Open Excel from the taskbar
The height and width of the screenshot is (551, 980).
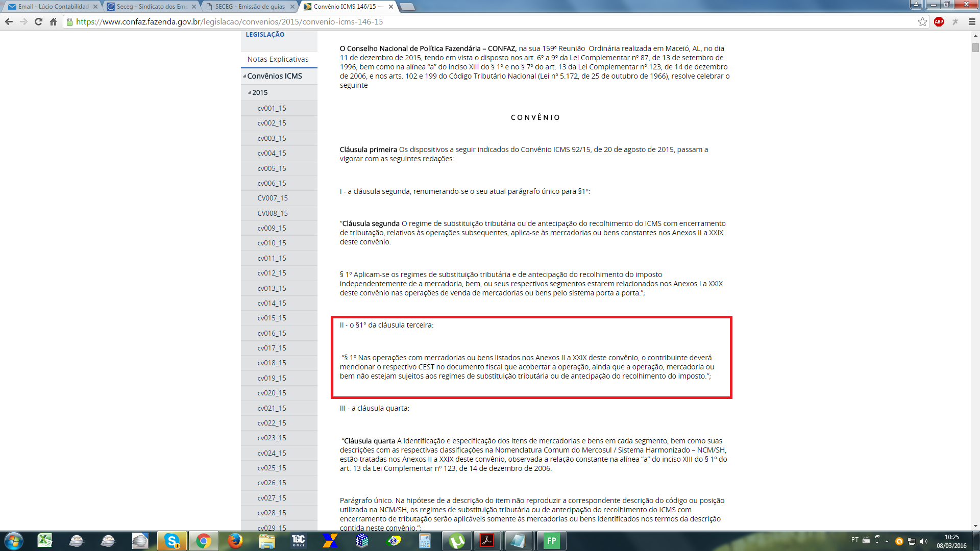click(45, 541)
